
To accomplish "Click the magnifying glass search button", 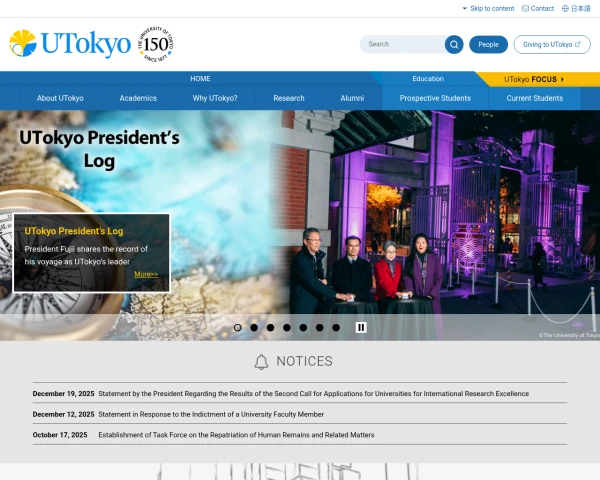I will coord(454,44).
